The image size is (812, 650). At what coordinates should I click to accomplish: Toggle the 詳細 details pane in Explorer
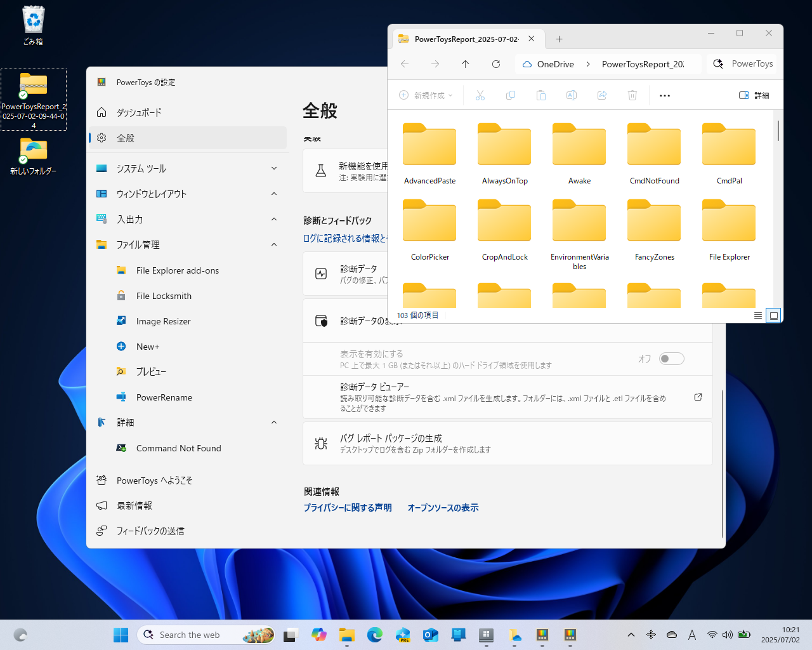[x=754, y=95]
